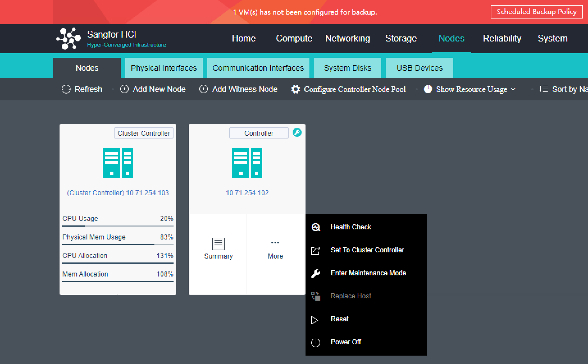
Task: Click the Set To Cluster Controller arrow icon
Action: [316, 250]
